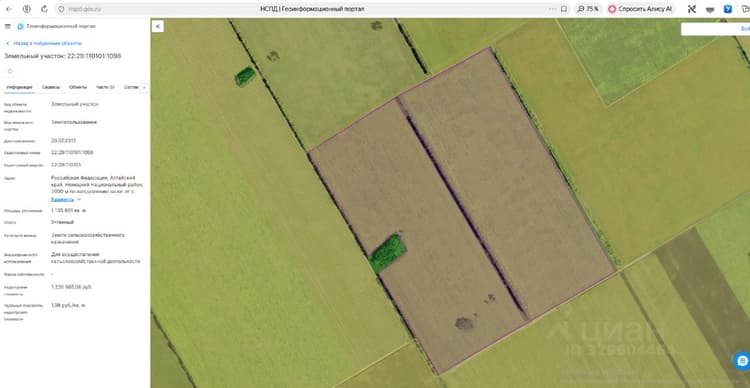750x388 pixels.
Task: Click the date value 29.07.2015
Action: 63,141
